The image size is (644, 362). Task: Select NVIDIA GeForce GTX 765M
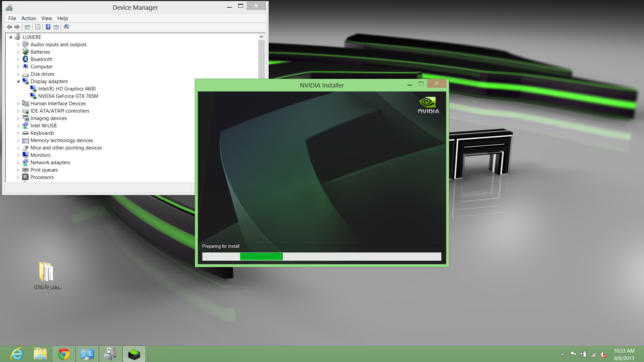pyautogui.click(x=68, y=96)
